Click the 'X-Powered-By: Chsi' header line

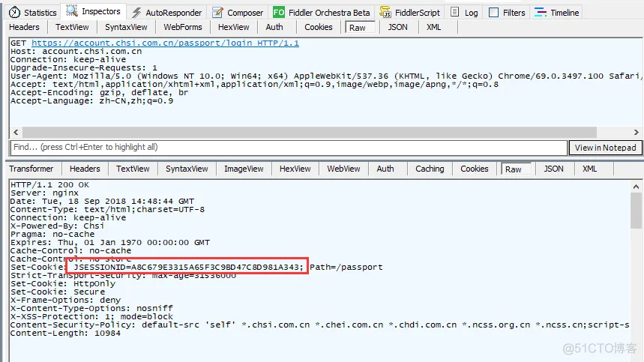57,226
